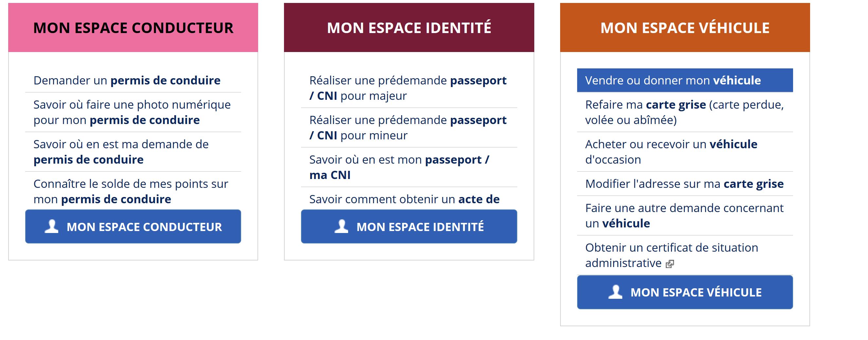View solde de mes points link

(131, 191)
